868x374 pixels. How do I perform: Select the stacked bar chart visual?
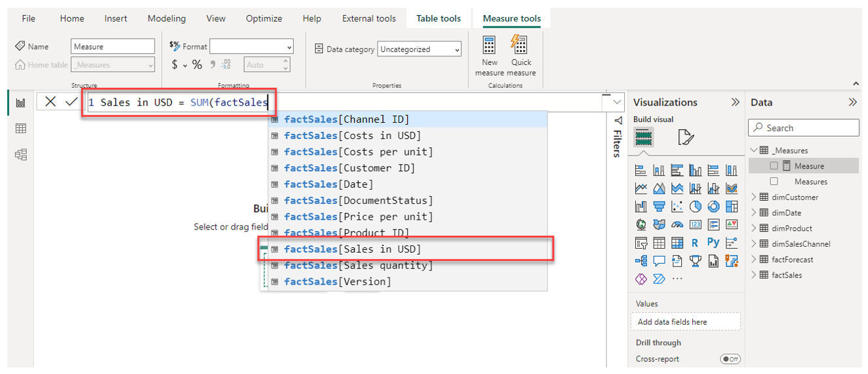click(x=641, y=171)
